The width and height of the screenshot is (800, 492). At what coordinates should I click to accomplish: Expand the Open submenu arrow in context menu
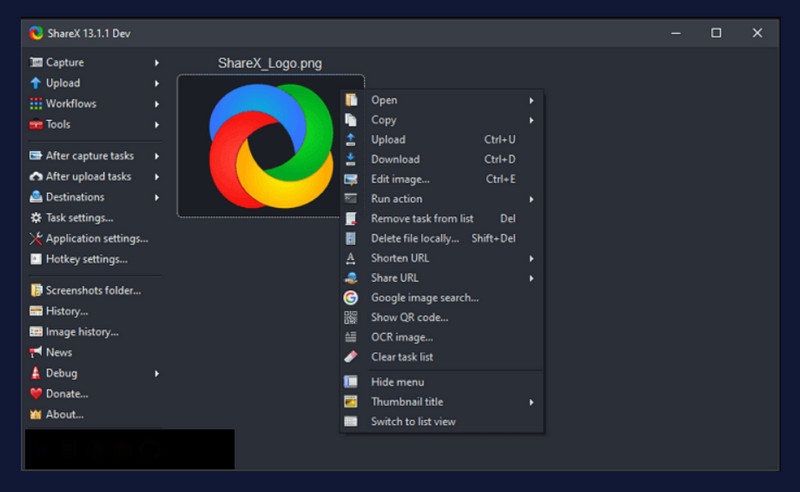(x=531, y=101)
